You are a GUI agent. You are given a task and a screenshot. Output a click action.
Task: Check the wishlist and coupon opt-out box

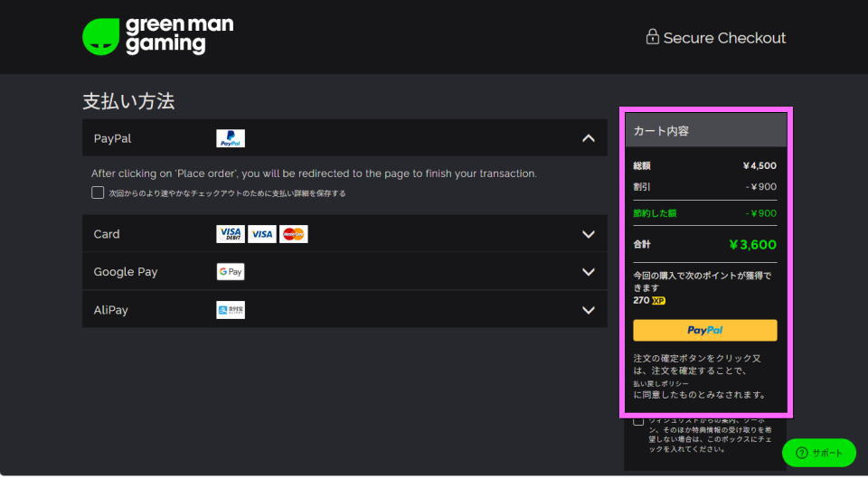click(x=638, y=421)
